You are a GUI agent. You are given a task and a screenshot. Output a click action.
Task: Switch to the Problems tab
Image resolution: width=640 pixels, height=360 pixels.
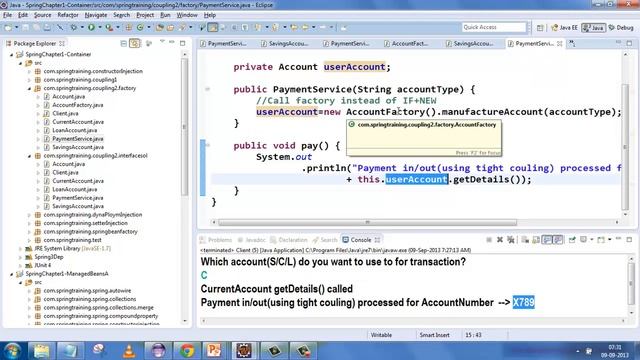(216, 240)
